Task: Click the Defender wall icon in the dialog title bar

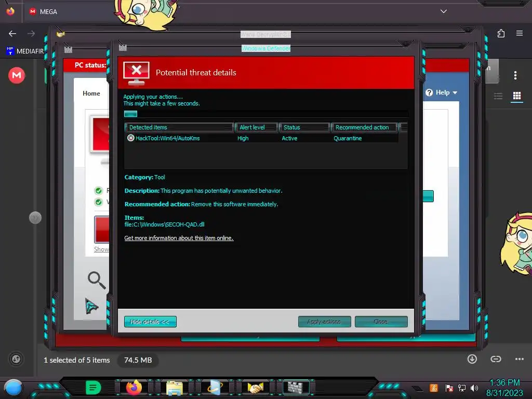Action: 123,47
